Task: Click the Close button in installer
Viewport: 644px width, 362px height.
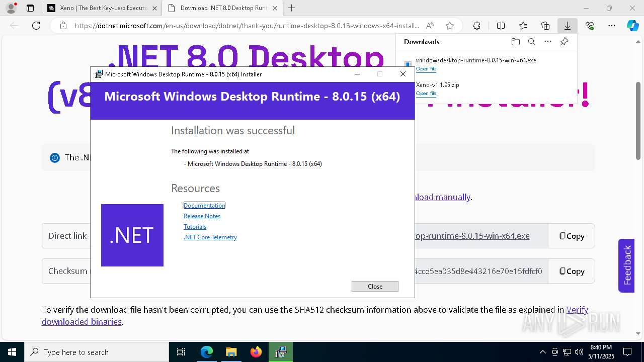Action: click(375, 286)
